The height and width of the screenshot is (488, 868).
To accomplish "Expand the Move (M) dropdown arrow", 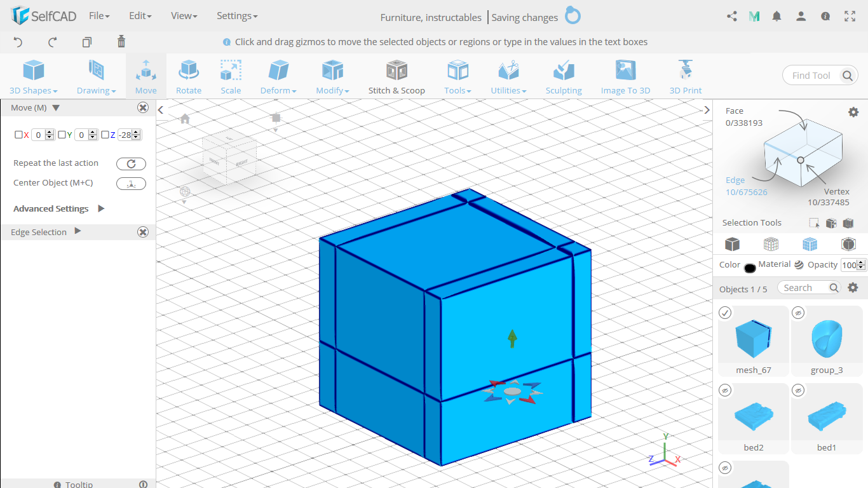I will 56,108.
